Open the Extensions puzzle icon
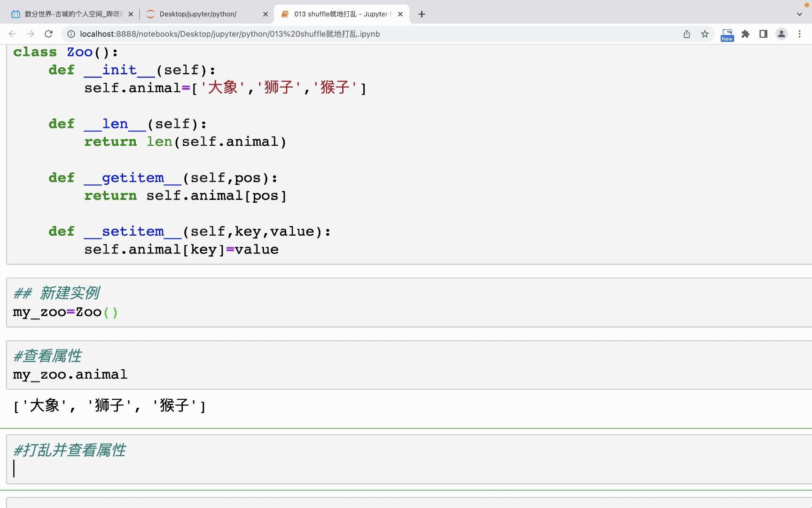 click(x=745, y=34)
